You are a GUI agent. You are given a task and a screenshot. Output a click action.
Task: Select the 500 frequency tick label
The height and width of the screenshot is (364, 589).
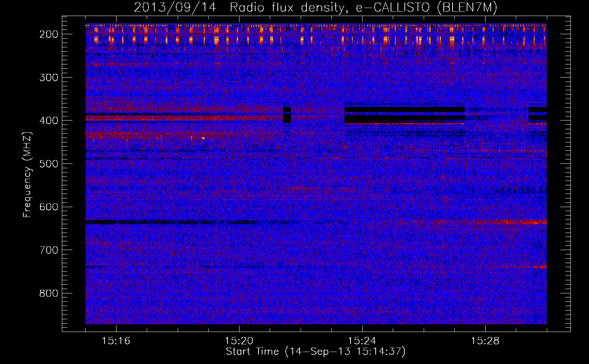[48, 164]
